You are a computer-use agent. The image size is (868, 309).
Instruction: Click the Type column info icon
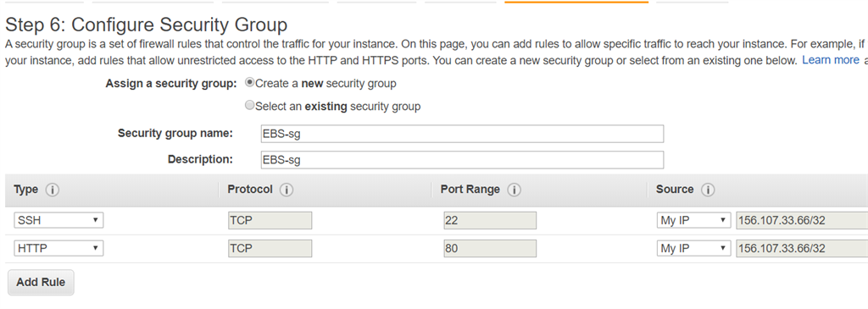tap(53, 190)
